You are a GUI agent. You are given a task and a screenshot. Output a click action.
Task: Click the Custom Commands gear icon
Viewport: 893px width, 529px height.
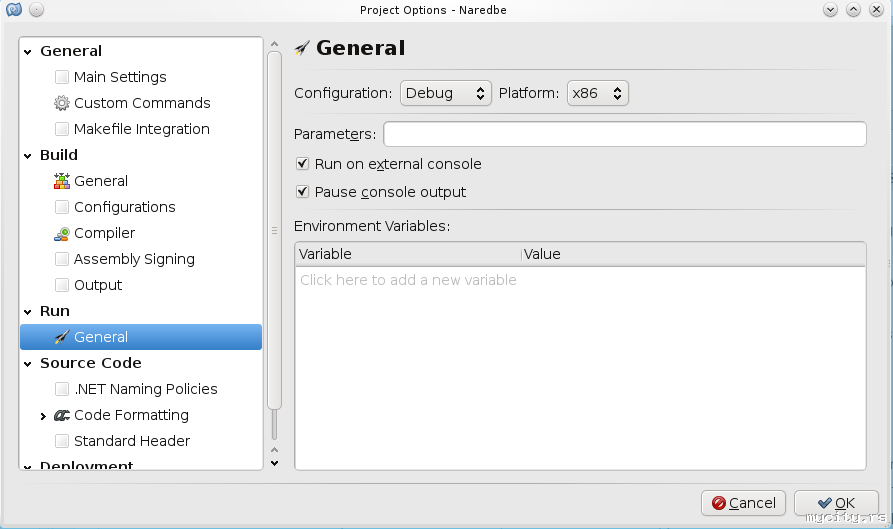pyautogui.click(x=62, y=103)
